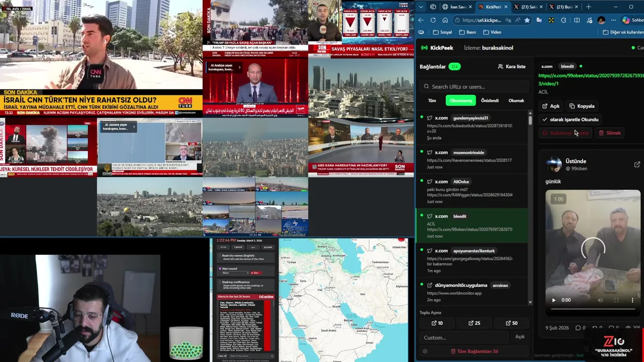Click the browser profile avatar
The width and height of the screenshot is (644, 362).
(601, 20)
